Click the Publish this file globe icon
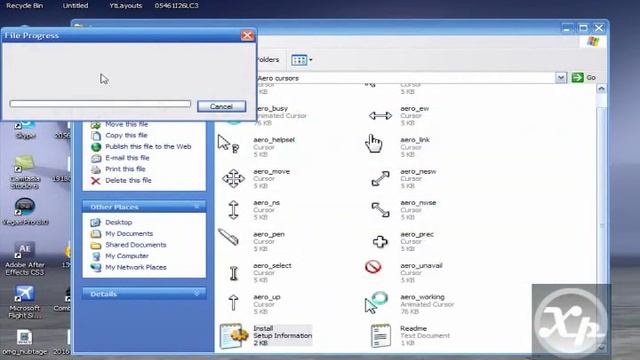The image size is (640, 360). pos(96,147)
